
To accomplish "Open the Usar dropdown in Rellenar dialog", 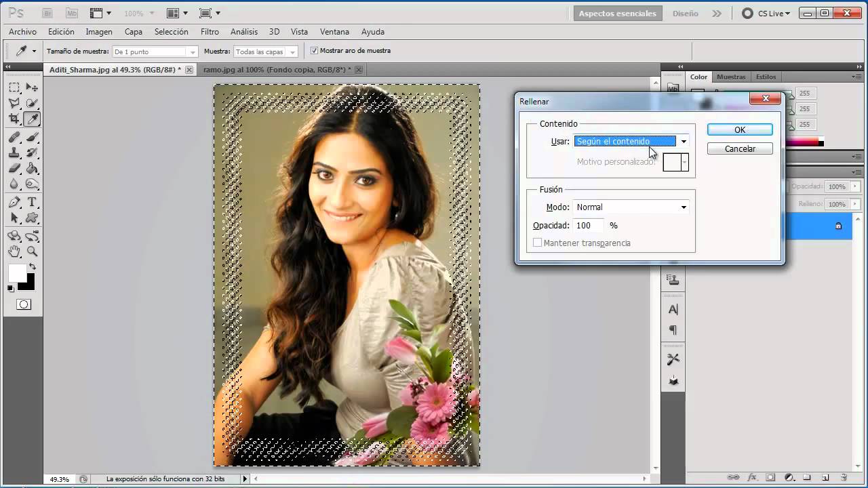I will [631, 141].
